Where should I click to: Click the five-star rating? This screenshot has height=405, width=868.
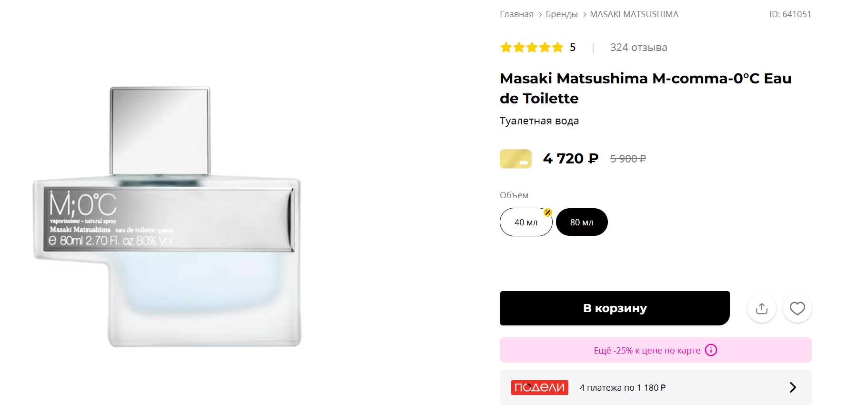click(532, 47)
